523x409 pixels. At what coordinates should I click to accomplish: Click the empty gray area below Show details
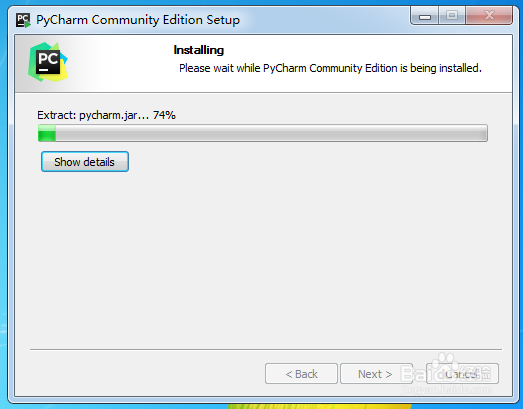(x=264, y=260)
